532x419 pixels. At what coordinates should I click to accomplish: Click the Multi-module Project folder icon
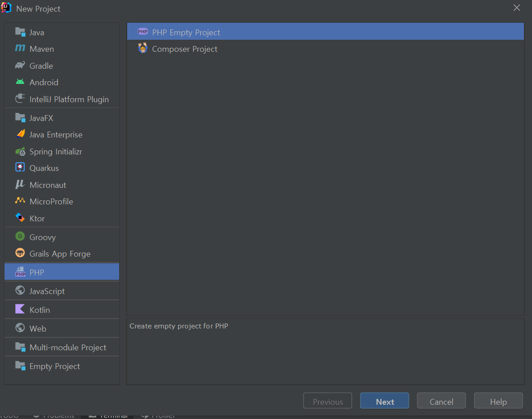(21, 347)
